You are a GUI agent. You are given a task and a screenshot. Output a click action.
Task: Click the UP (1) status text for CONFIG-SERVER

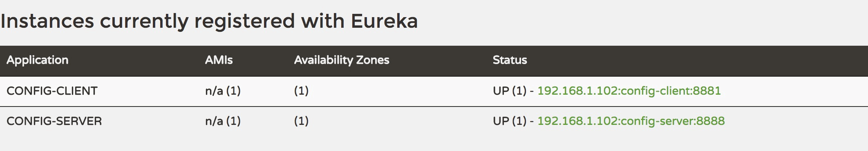click(510, 121)
